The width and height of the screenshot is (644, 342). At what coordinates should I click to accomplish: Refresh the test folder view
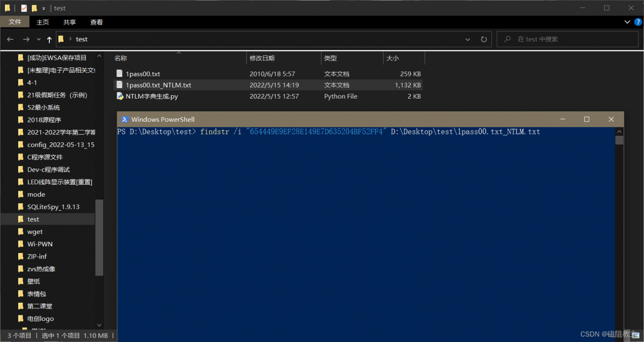tap(484, 39)
